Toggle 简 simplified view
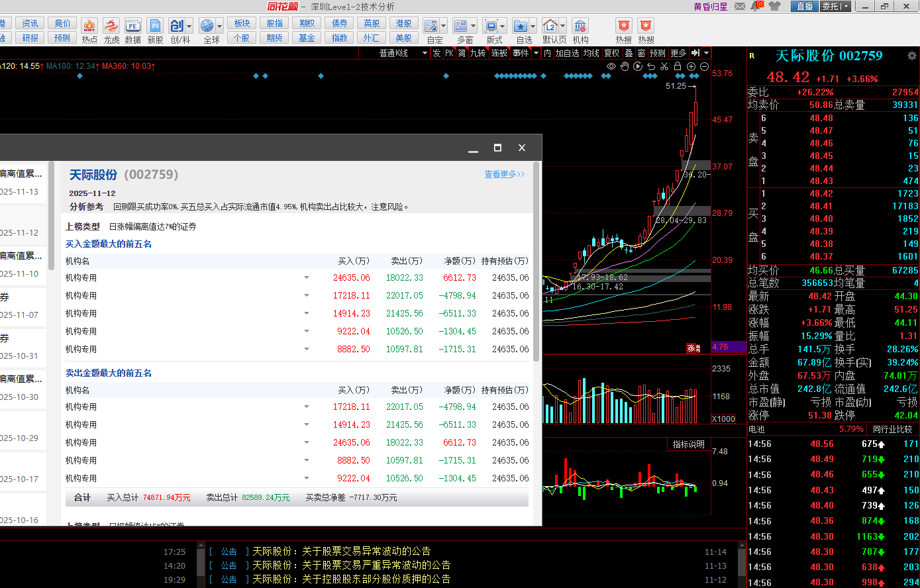Viewport: 920px width, 588px height. pyautogui.click(x=462, y=53)
